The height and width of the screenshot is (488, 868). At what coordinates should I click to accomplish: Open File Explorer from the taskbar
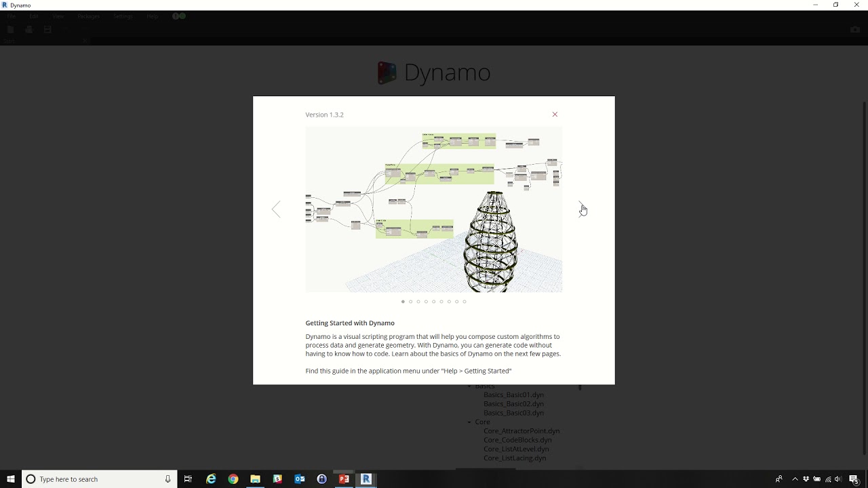point(255,479)
